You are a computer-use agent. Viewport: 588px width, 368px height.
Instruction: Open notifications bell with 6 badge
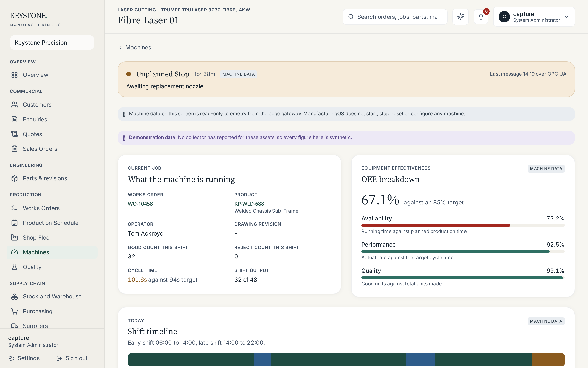point(481,17)
